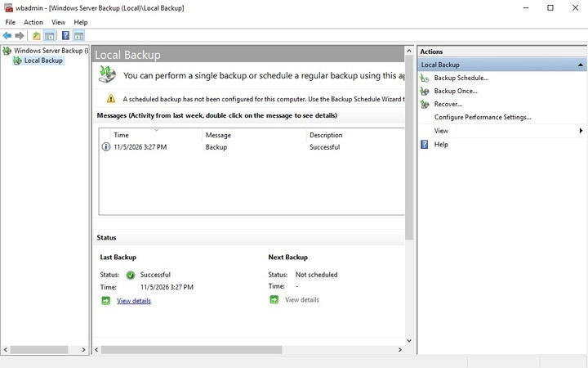Toggle Show/Hide Console Tree toolbar icon
This screenshot has width=588, height=368.
coord(49,36)
